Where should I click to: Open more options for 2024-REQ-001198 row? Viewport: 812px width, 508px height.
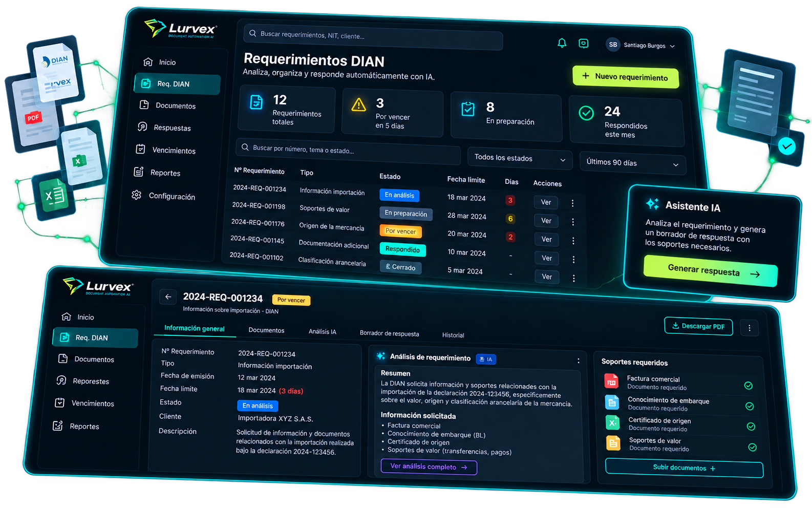pos(573,222)
